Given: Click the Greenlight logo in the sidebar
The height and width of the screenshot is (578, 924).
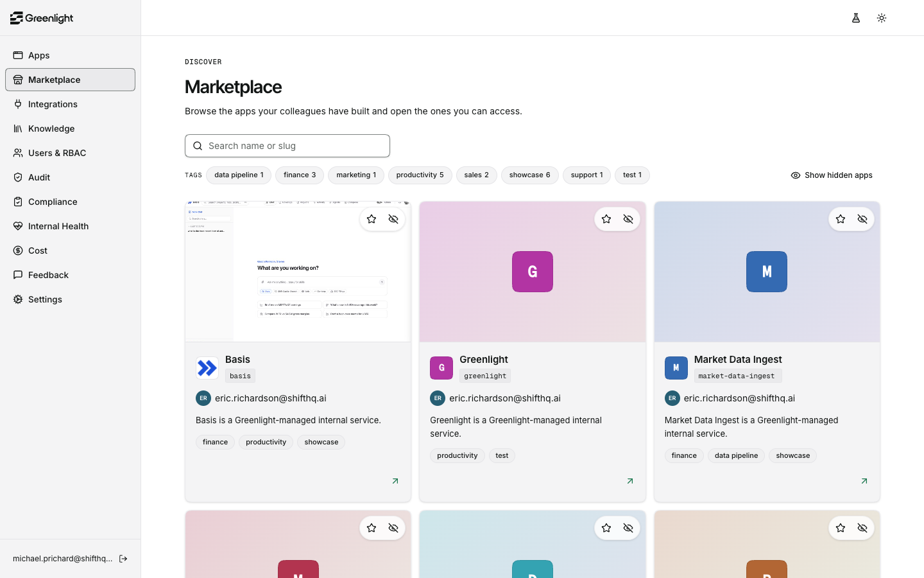Looking at the screenshot, I should click(42, 18).
